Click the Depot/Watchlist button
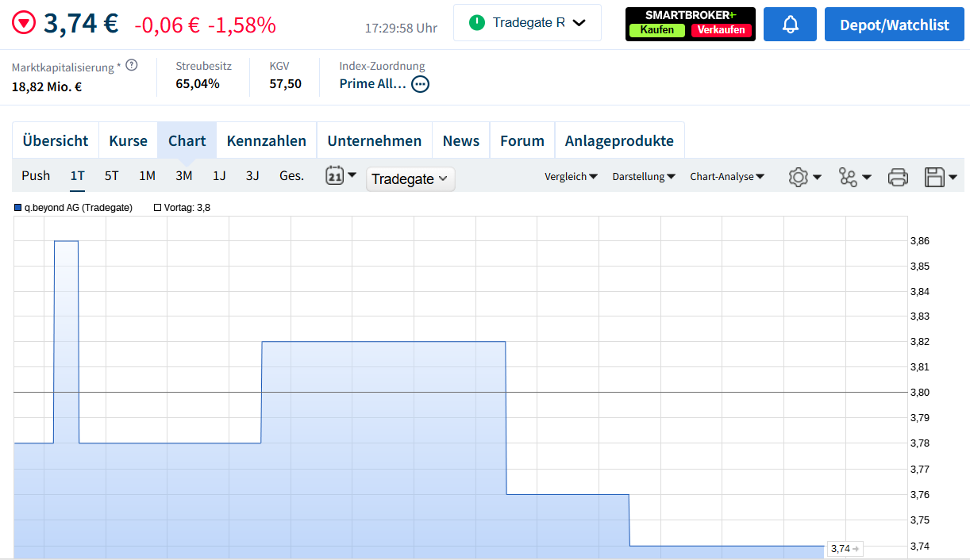Image resolution: width=970 pixels, height=560 pixels. click(x=895, y=25)
